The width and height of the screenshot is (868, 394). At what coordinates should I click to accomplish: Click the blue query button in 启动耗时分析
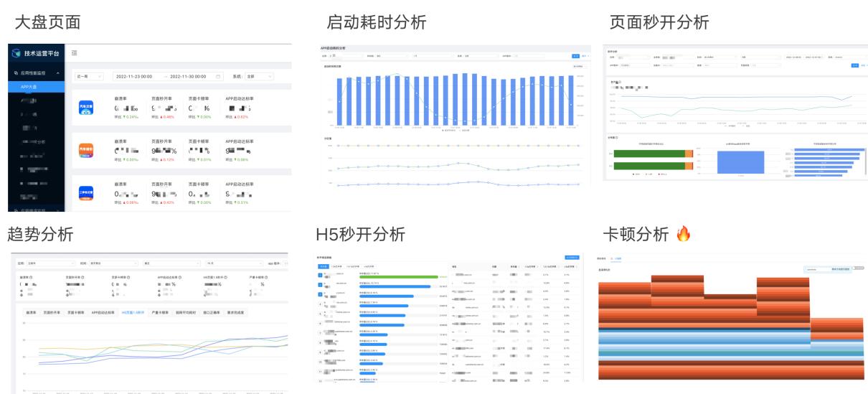coord(575,55)
